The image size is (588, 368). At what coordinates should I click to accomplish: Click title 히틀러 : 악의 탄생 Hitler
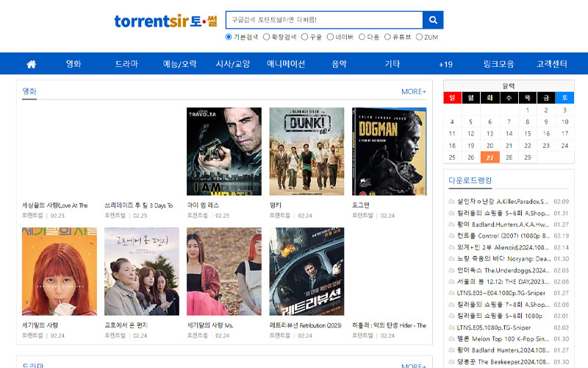pyautogui.click(x=390, y=325)
